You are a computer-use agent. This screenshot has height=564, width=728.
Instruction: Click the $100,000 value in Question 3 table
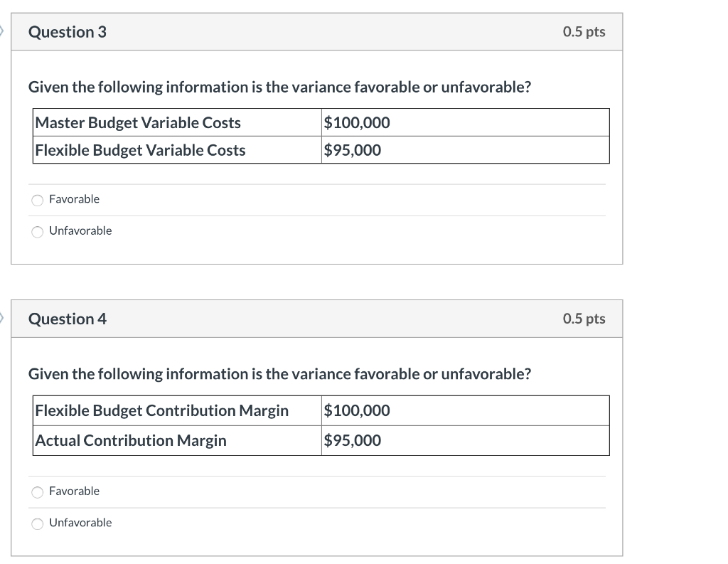[x=356, y=122]
